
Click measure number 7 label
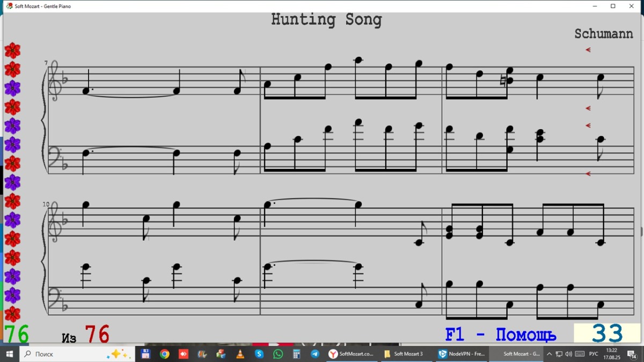point(46,63)
